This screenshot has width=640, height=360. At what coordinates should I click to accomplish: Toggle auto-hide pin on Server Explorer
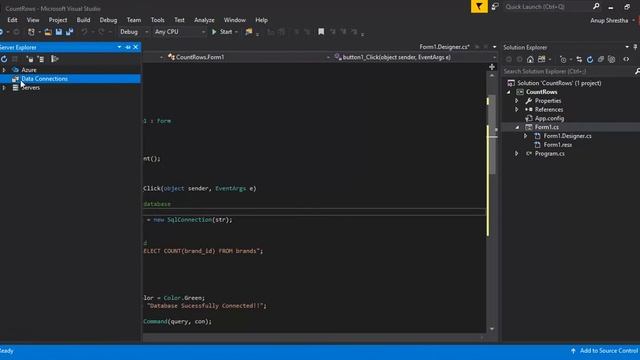tap(128, 47)
